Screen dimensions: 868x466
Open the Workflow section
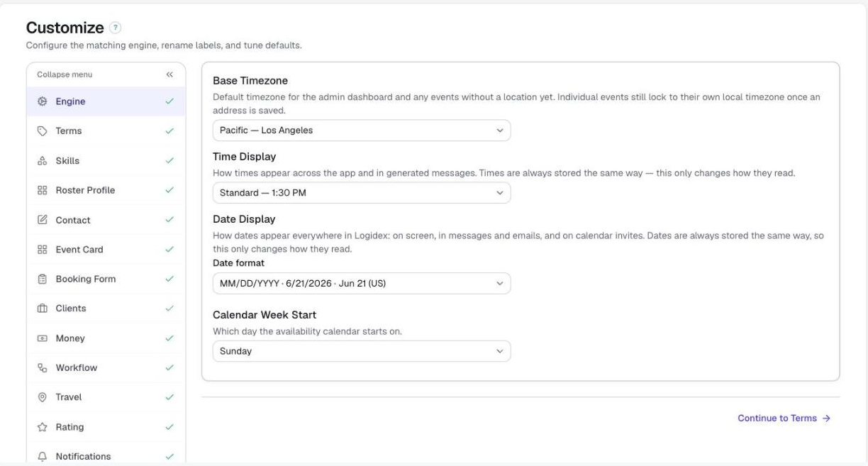(x=106, y=367)
